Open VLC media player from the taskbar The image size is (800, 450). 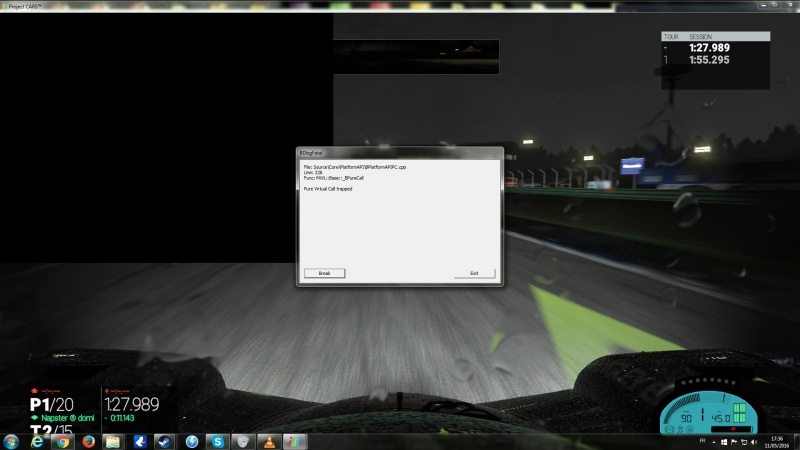click(269, 442)
